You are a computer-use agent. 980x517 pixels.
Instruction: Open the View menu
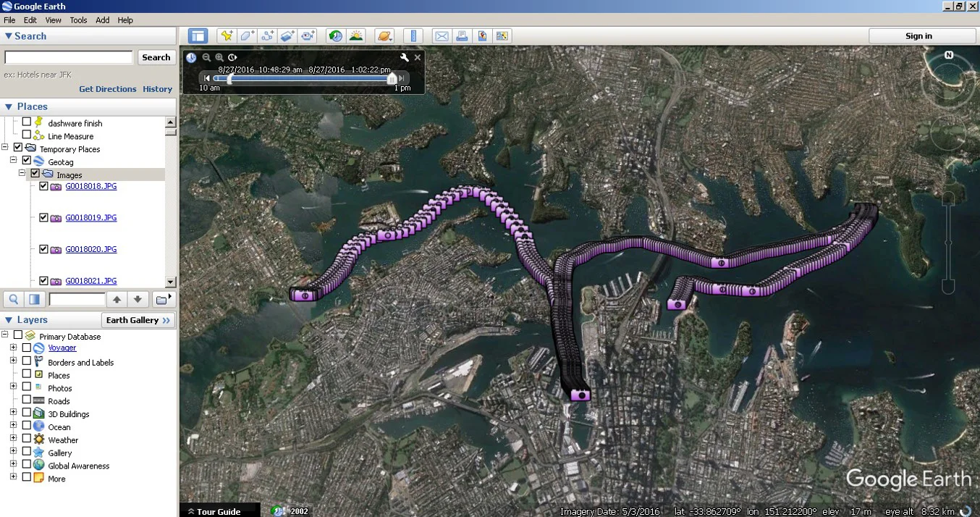(54, 20)
